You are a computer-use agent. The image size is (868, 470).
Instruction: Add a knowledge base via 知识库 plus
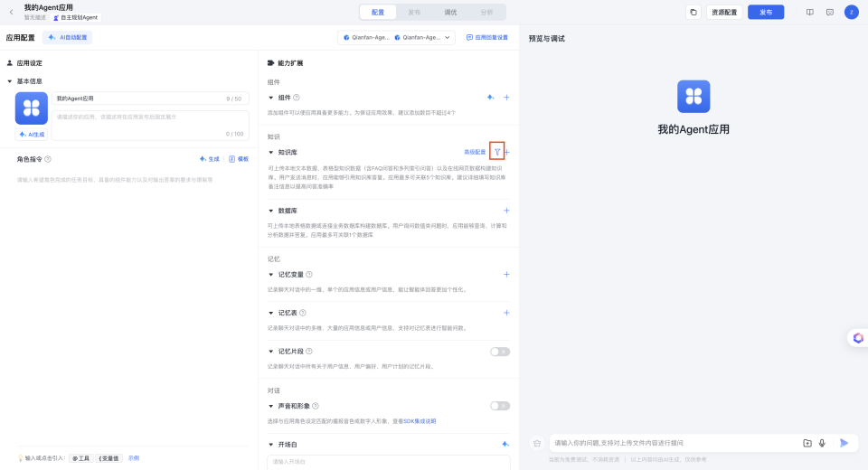pos(507,152)
